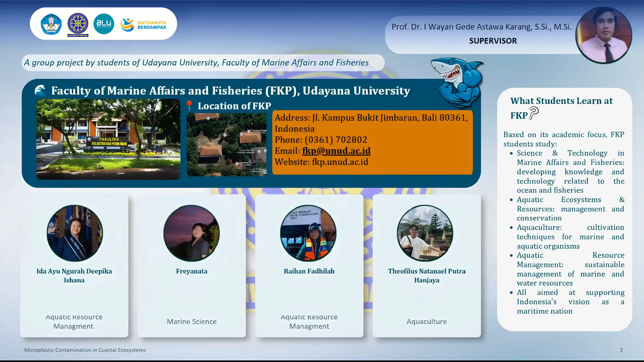Image resolution: width=644 pixels, height=362 pixels.
Task: Click Aquatic Resource Managment under Raihan Fadhilah's card
Action: [309, 322]
